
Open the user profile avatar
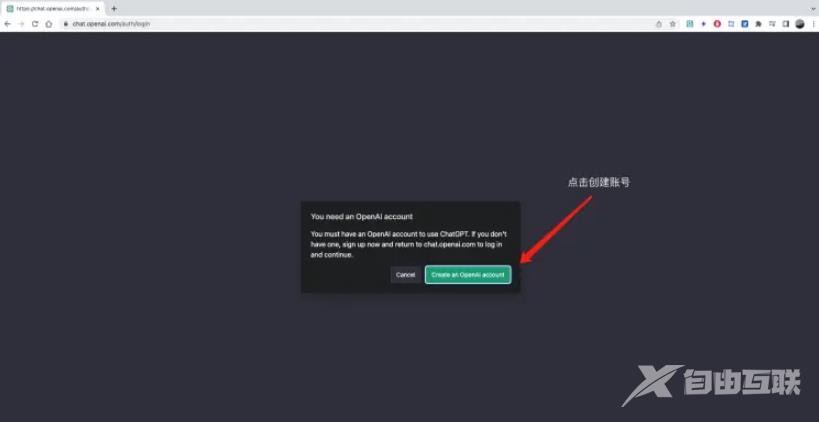coord(800,24)
